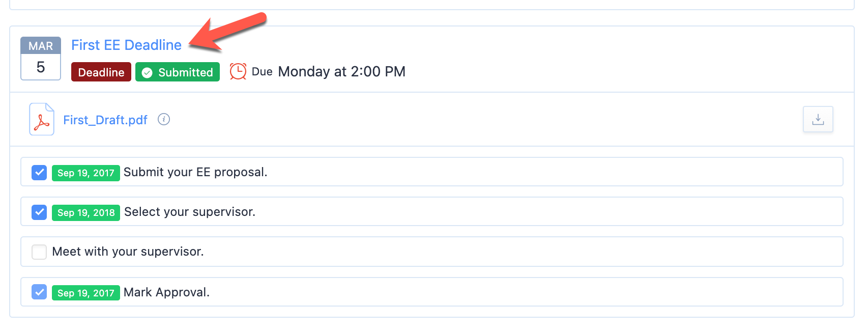This screenshot has width=868, height=331.
Task: Click the Meet with your supervisor task text
Action: click(128, 252)
